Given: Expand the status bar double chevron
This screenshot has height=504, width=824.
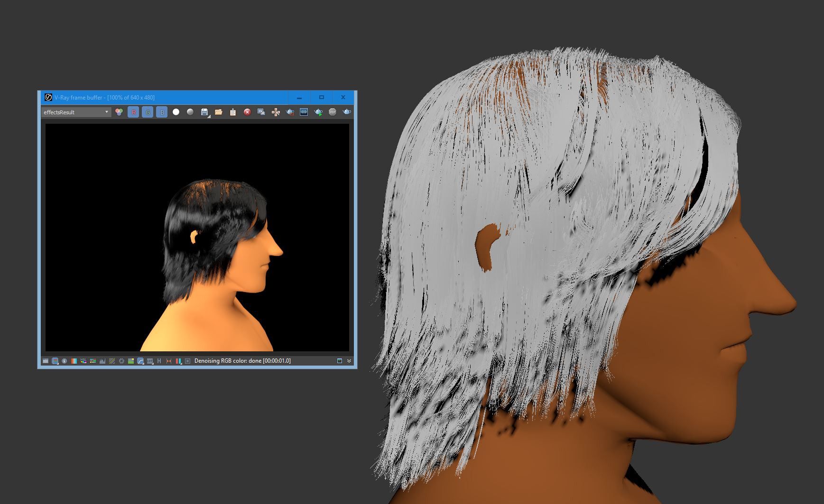Looking at the screenshot, I should pyautogui.click(x=349, y=361).
